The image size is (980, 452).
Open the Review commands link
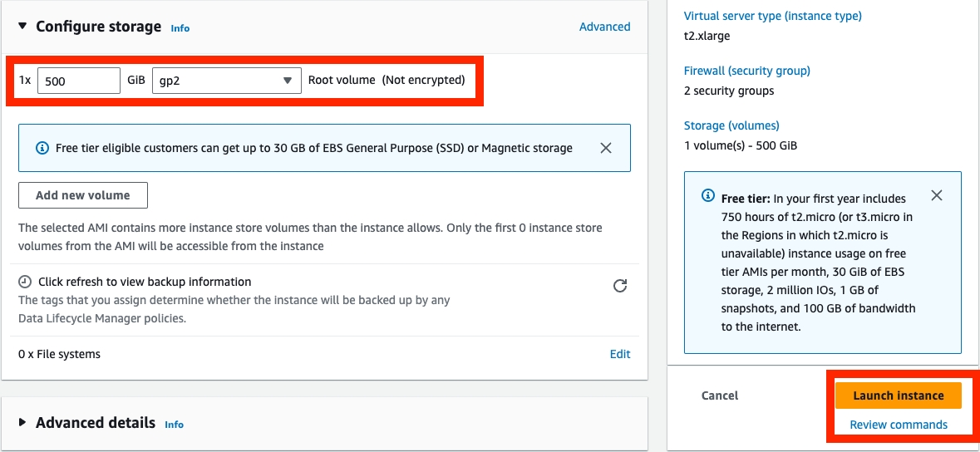coord(898,425)
